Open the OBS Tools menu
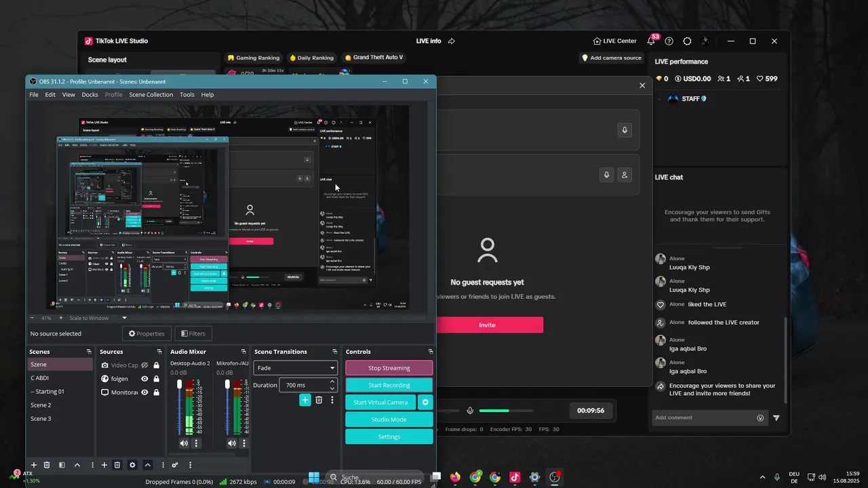This screenshot has width=868, height=488. click(x=187, y=95)
